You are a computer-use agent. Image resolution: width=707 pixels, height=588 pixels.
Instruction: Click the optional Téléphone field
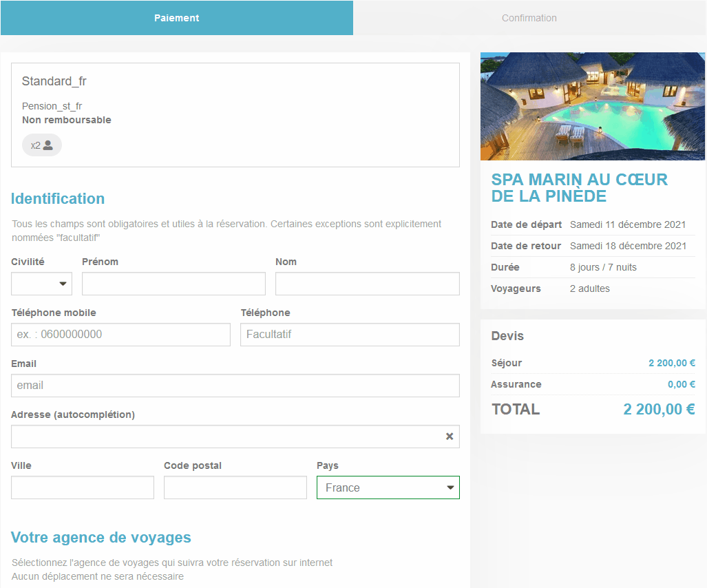point(350,335)
